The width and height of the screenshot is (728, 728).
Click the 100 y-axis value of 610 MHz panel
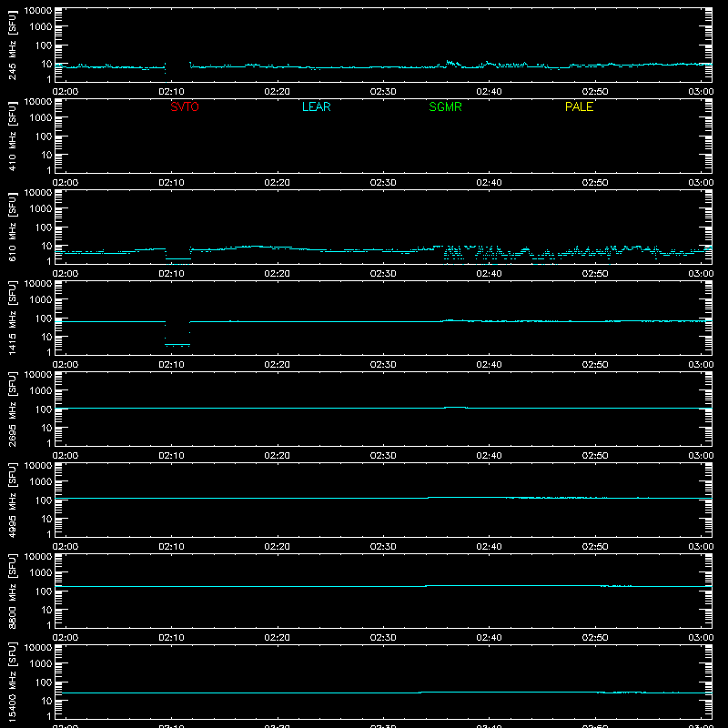(43, 227)
